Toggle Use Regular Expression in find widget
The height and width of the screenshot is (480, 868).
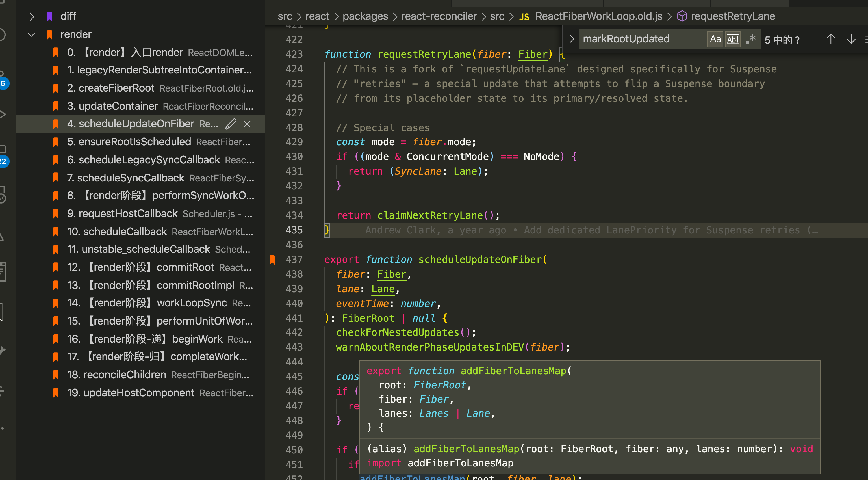point(750,40)
